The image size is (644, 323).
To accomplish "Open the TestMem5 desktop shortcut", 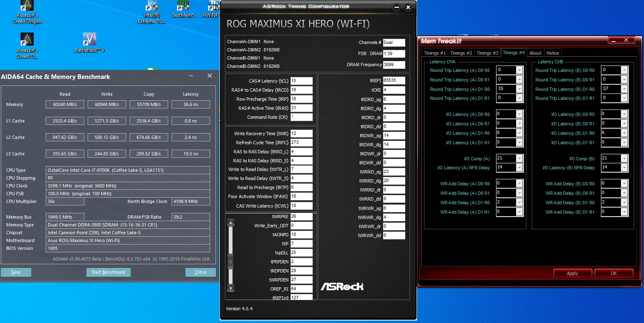I will point(183,9).
